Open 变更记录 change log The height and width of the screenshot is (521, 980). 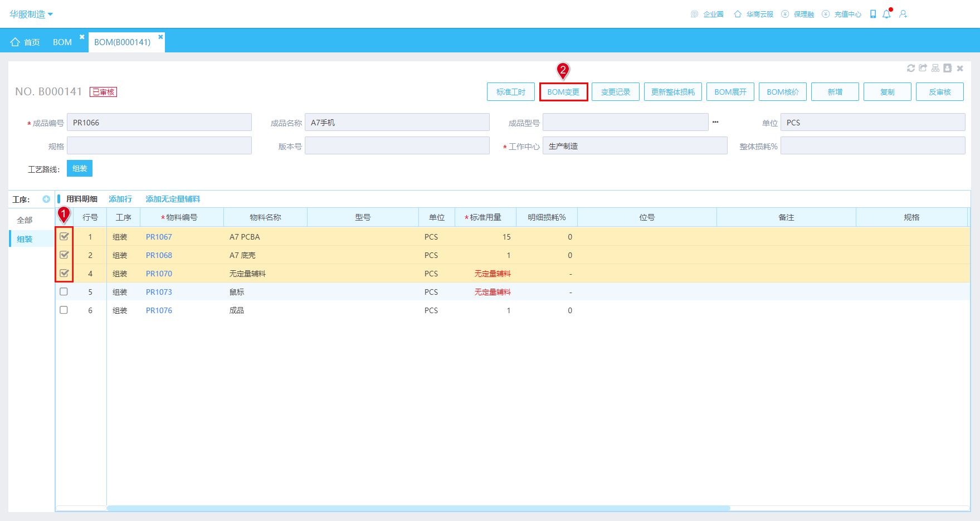(616, 92)
